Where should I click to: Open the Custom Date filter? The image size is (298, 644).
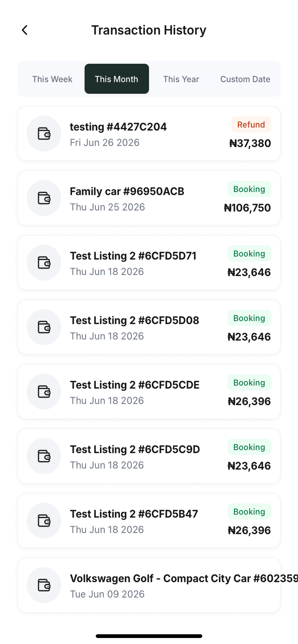[245, 79]
